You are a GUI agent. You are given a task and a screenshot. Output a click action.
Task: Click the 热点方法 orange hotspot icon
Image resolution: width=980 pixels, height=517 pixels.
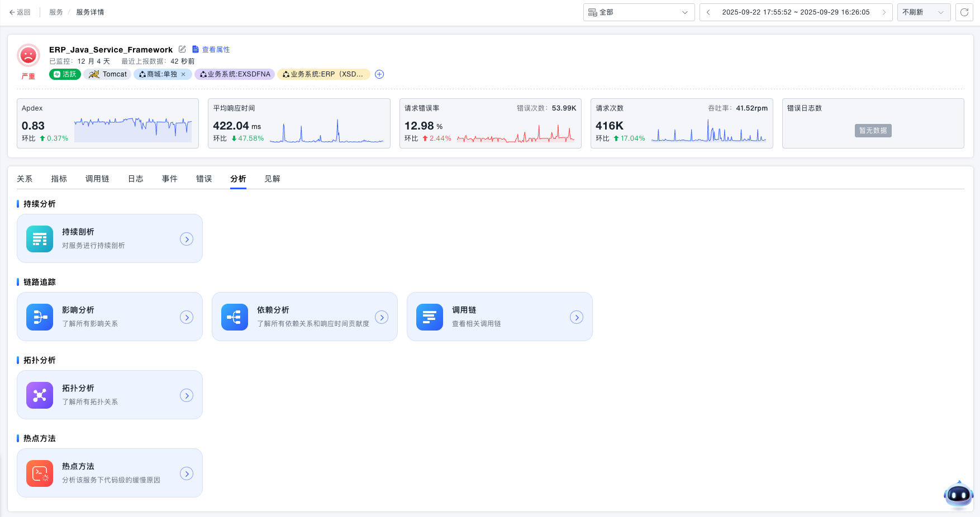click(40, 473)
